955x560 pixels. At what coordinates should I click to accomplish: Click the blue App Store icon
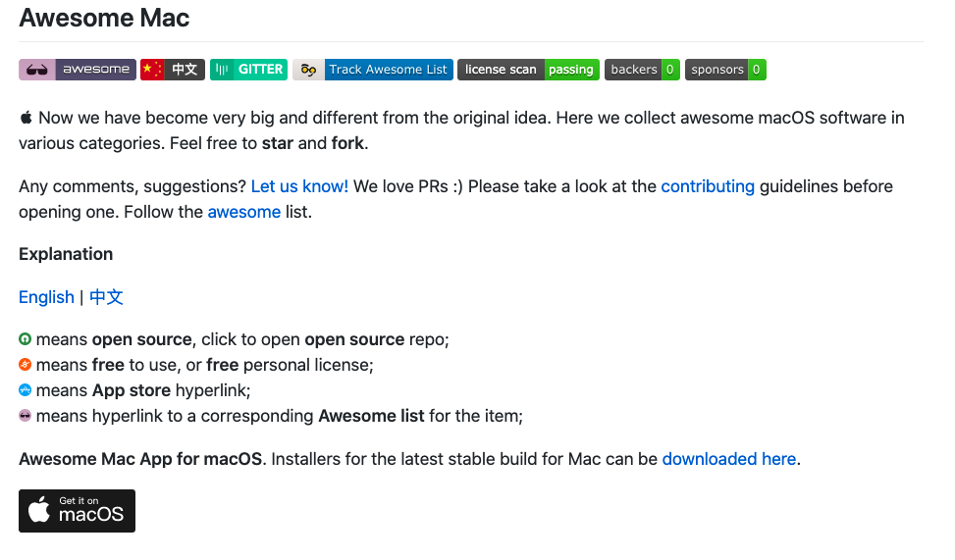point(25,390)
